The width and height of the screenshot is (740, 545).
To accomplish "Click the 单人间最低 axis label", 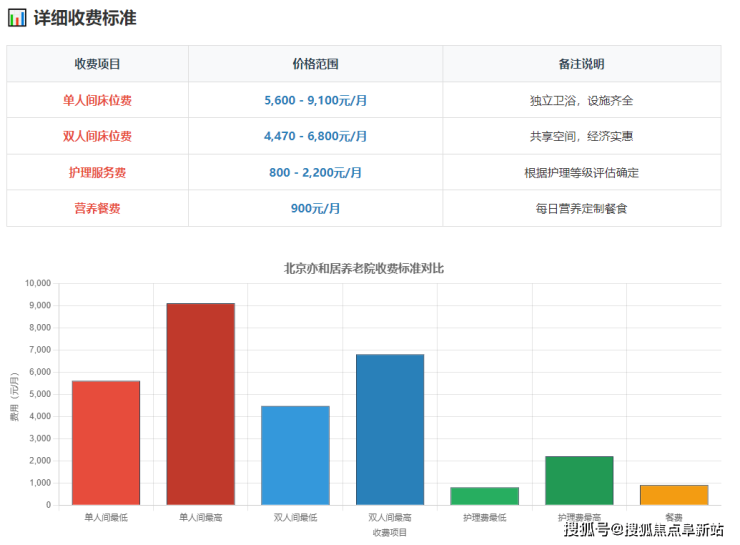I will pos(106,518).
